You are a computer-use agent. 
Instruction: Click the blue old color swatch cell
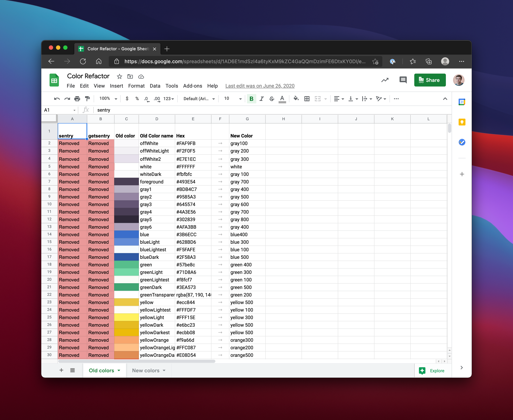pyautogui.click(x=126, y=234)
